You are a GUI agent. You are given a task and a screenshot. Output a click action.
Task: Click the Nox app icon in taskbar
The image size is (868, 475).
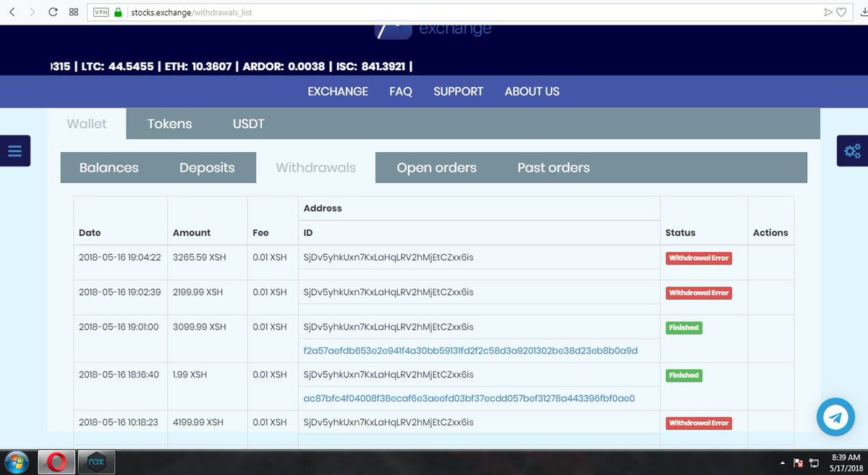pyautogui.click(x=96, y=462)
